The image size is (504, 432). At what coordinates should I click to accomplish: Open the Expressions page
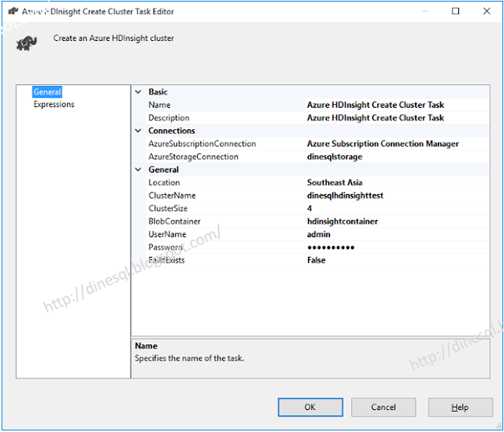54,104
